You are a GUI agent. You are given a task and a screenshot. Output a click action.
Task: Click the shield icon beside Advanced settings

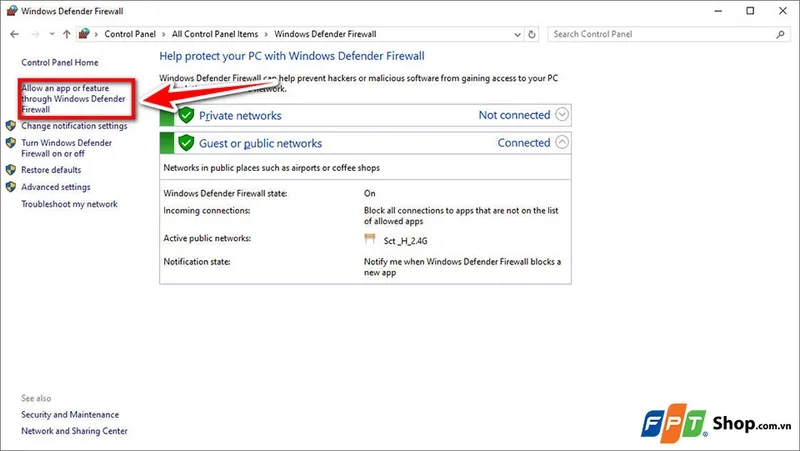(x=11, y=187)
